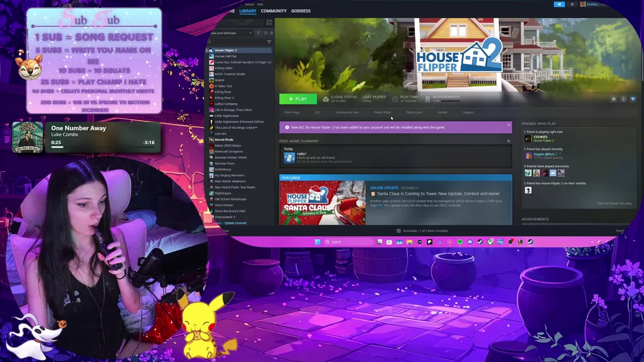644x362 pixels.
Task: Expand the Games and Software dropdown
Action: (231, 33)
